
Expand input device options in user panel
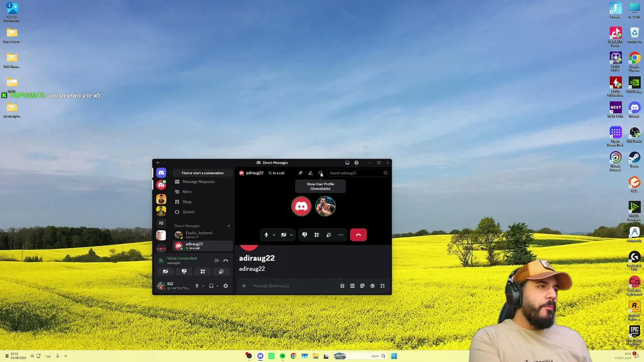[203, 286]
